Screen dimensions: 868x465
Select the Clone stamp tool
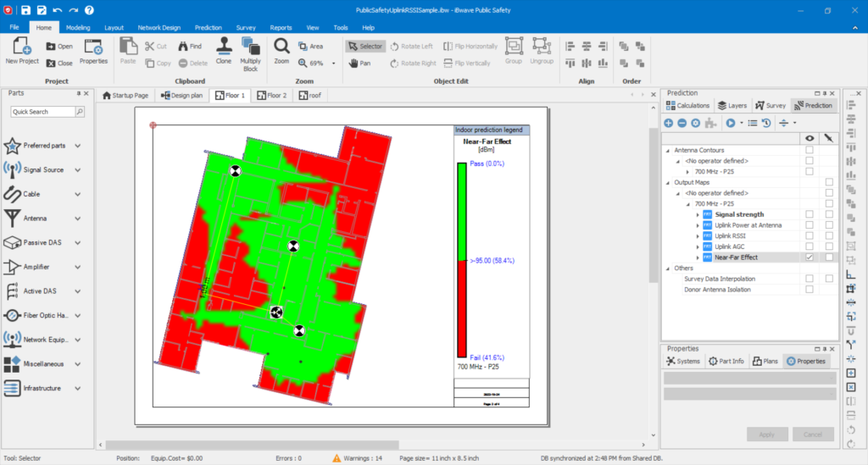tap(224, 47)
